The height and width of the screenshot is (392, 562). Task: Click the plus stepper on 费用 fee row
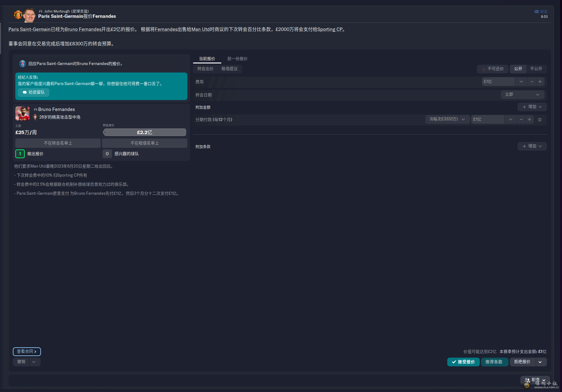[x=540, y=82]
